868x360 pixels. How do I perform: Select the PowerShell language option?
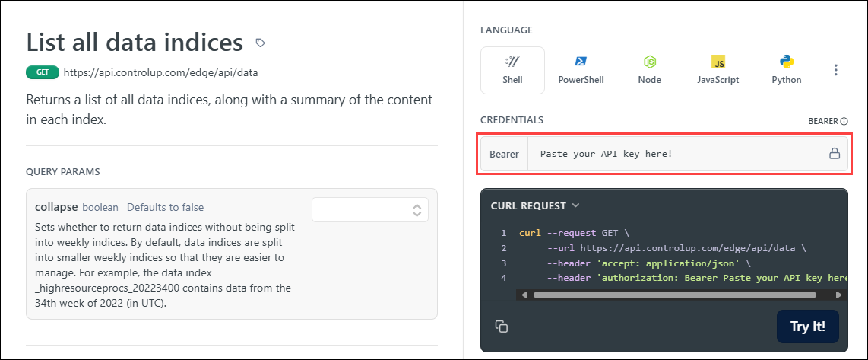coord(581,70)
